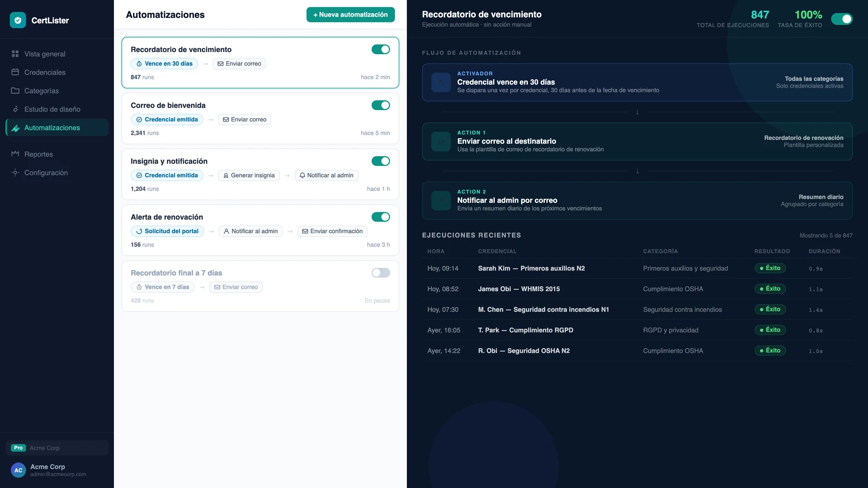Viewport: 868px width, 488px height.
Task: Click the 847 total de ejecuciones value
Action: tap(759, 15)
